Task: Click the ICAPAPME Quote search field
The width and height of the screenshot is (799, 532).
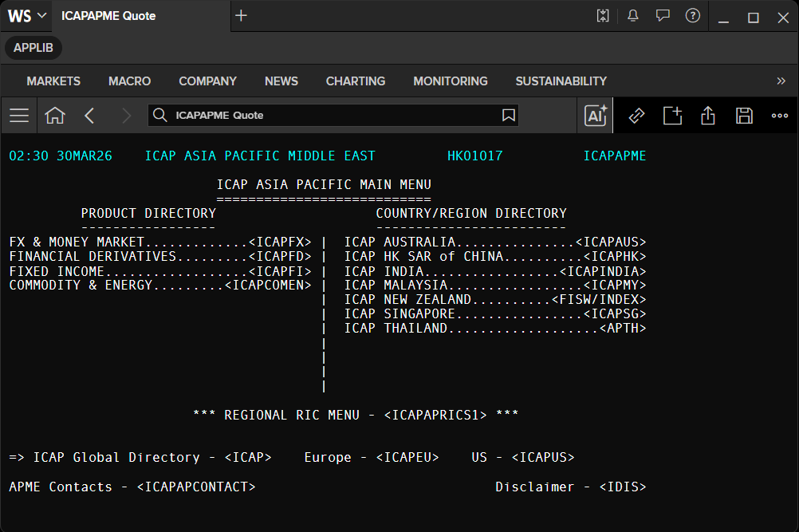Action: 333,115
